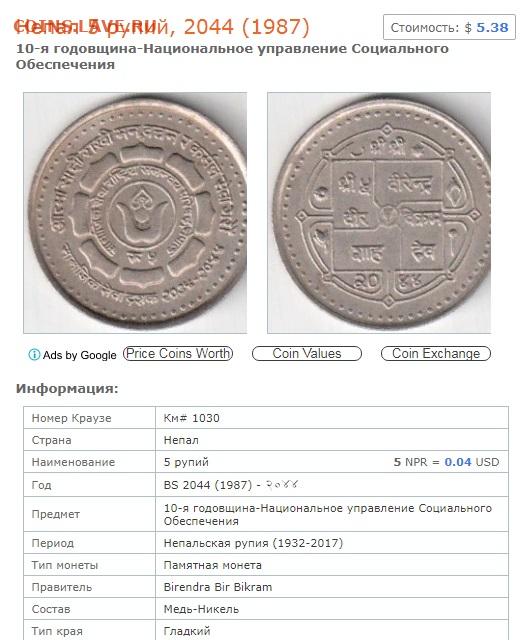The image size is (531, 640).
Task: Click the 5 рупий denomination value
Action: [186, 462]
